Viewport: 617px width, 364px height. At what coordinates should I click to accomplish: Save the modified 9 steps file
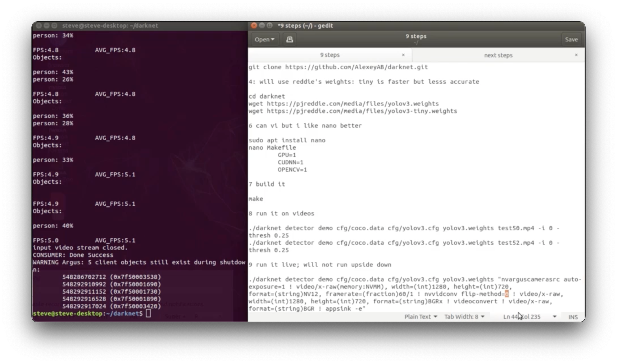pyautogui.click(x=571, y=39)
